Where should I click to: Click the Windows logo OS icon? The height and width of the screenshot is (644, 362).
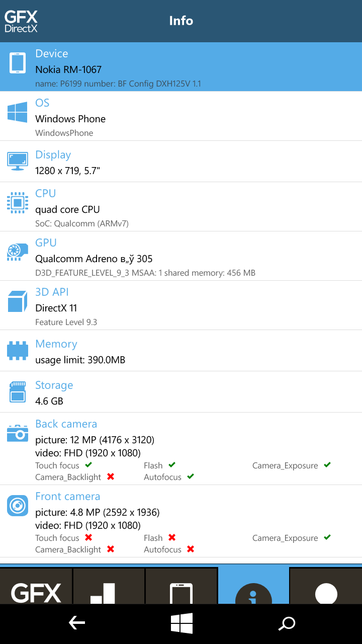pyautogui.click(x=17, y=112)
